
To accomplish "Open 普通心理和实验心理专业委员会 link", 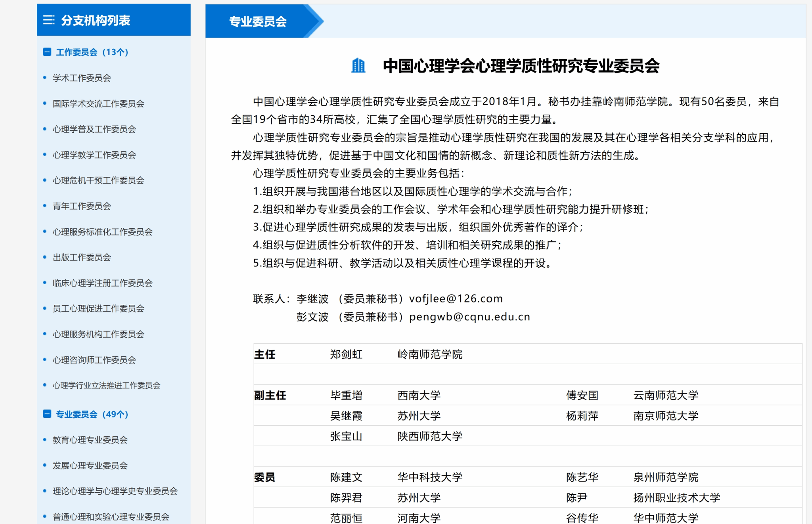I will 111,516.
